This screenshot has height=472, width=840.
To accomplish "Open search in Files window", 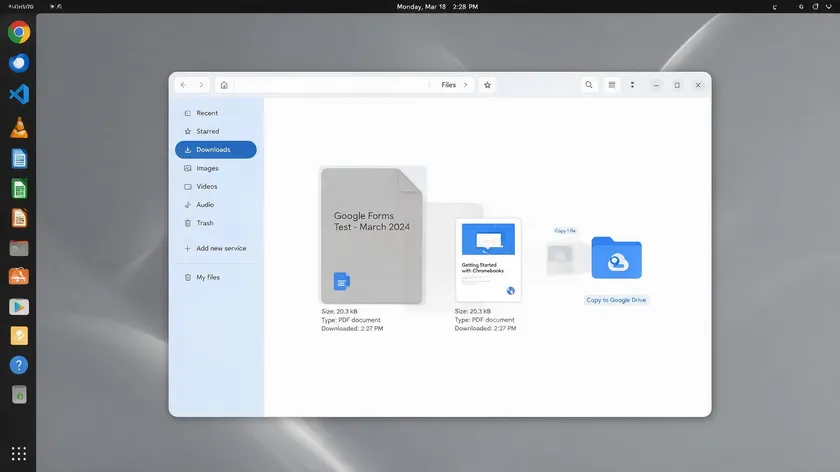I will click(589, 85).
